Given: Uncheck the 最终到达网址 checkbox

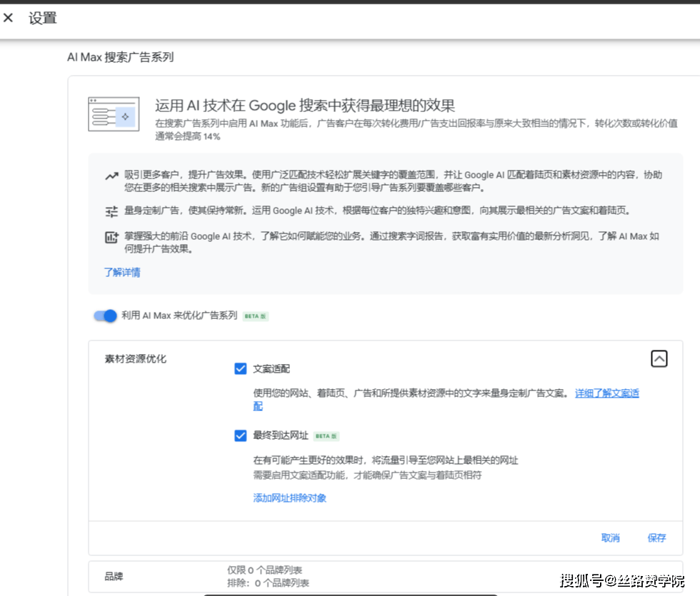Looking at the screenshot, I should coord(240,435).
